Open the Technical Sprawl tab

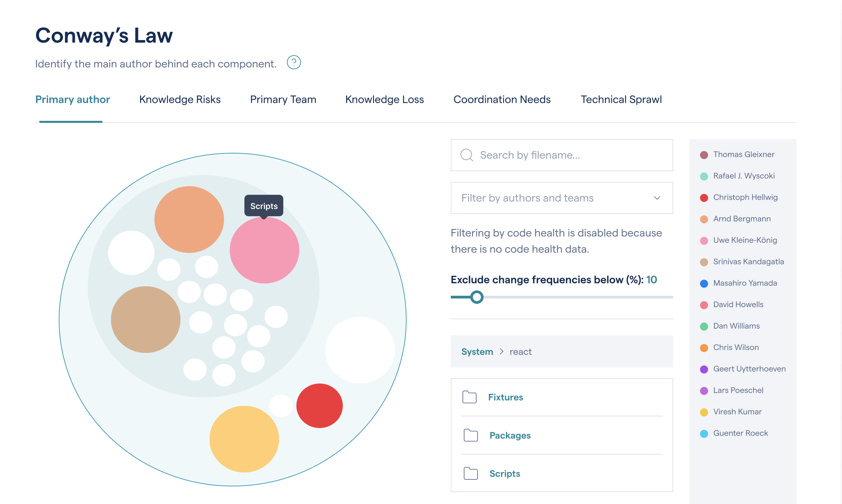pyautogui.click(x=621, y=99)
